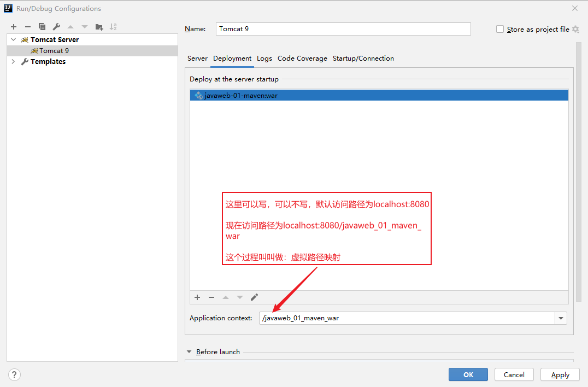Move deployment artifact up
Image resolution: width=588 pixels, height=387 pixels.
(226, 297)
